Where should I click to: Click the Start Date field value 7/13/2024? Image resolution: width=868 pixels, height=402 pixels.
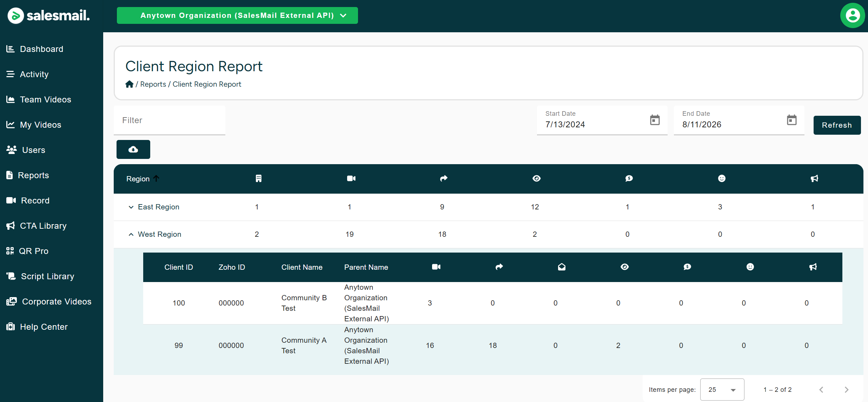coord(565,125)
